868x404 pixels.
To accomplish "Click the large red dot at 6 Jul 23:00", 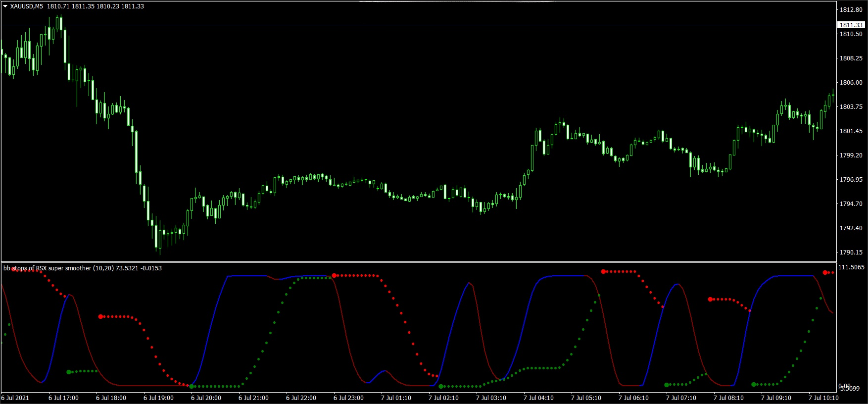I will click(x=335, y=275).
